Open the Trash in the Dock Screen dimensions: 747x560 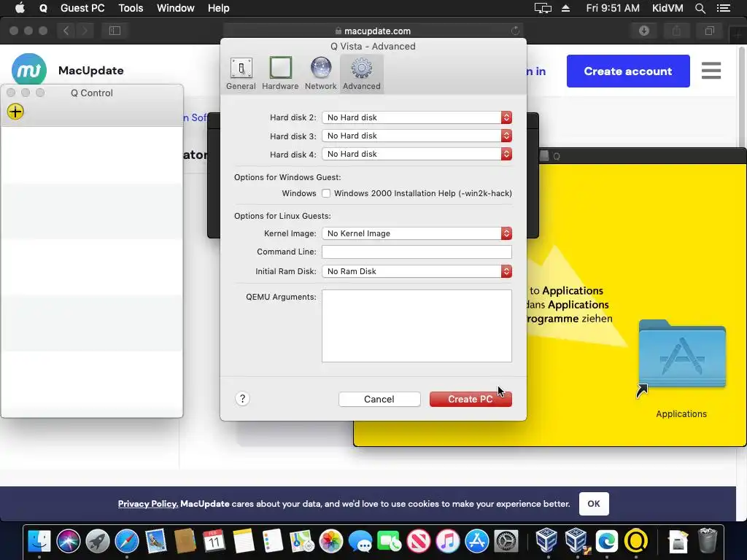(707, 541)
